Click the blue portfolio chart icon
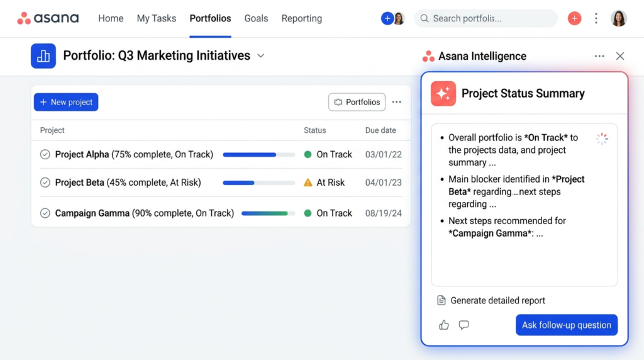 click(x=43, y=56)
